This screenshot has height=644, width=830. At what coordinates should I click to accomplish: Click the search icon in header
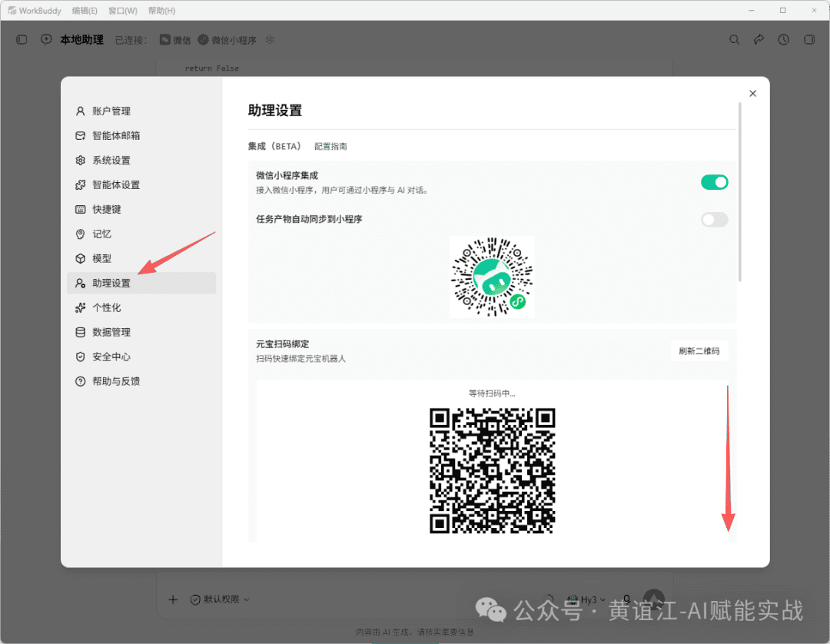pos(734,40)
